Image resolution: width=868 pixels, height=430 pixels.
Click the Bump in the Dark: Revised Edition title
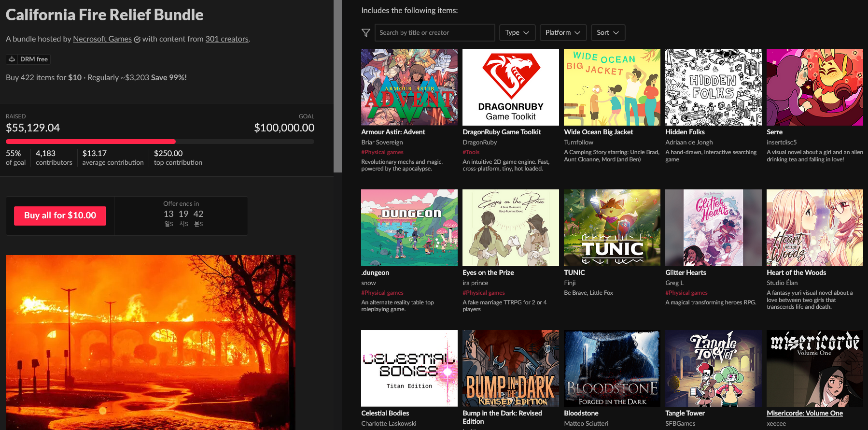click(502, 417)
